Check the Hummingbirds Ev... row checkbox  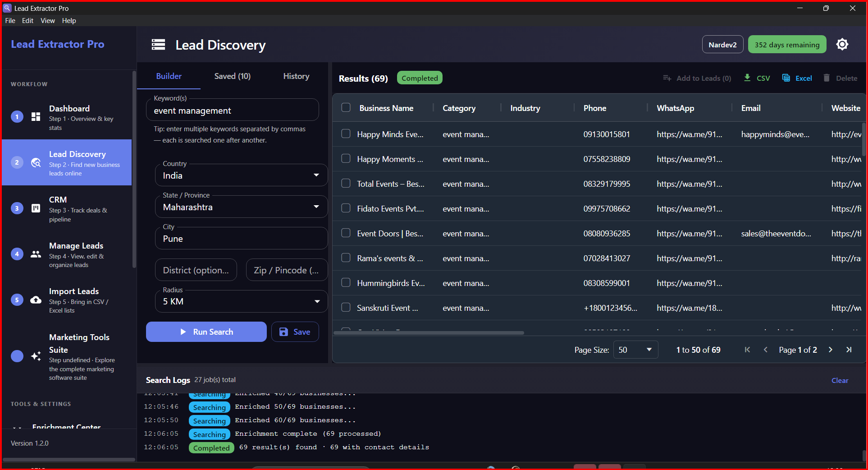[346, 282]
